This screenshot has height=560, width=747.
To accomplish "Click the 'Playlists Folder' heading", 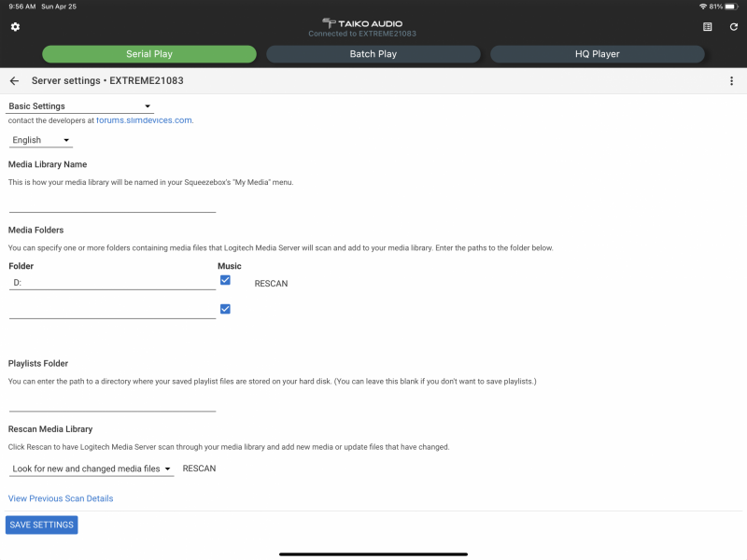I will (x=38, y=363).
